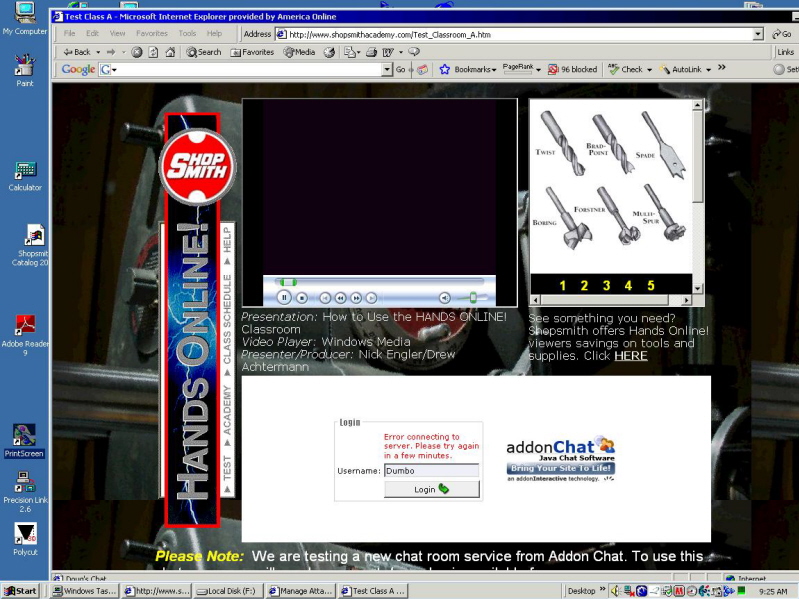Refresh the current page
The height and width of the screenshot is (599, 799).
tap(153, 52)
